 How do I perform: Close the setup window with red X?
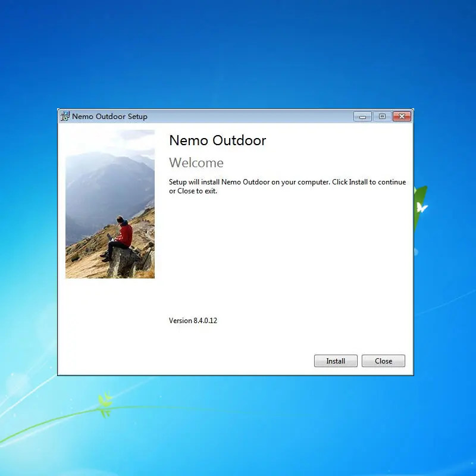402,116
